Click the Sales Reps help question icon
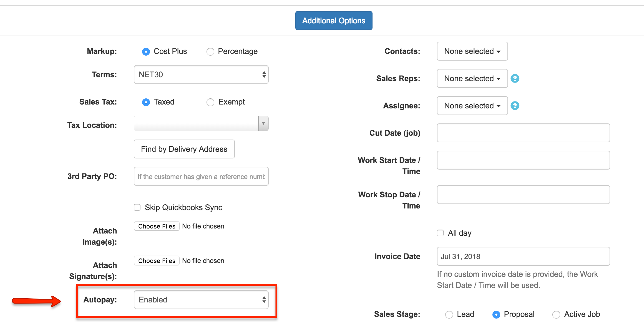This screenshot has width=644, height=323. [x=515, y=78]
